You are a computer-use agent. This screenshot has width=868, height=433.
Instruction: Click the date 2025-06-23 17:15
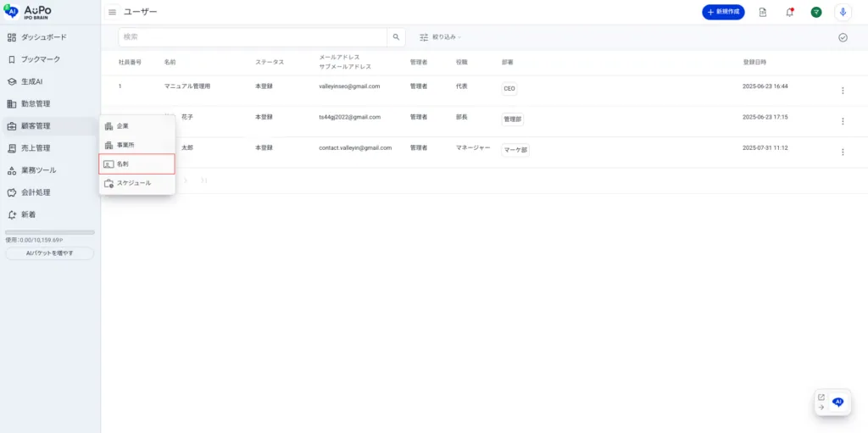765,118
